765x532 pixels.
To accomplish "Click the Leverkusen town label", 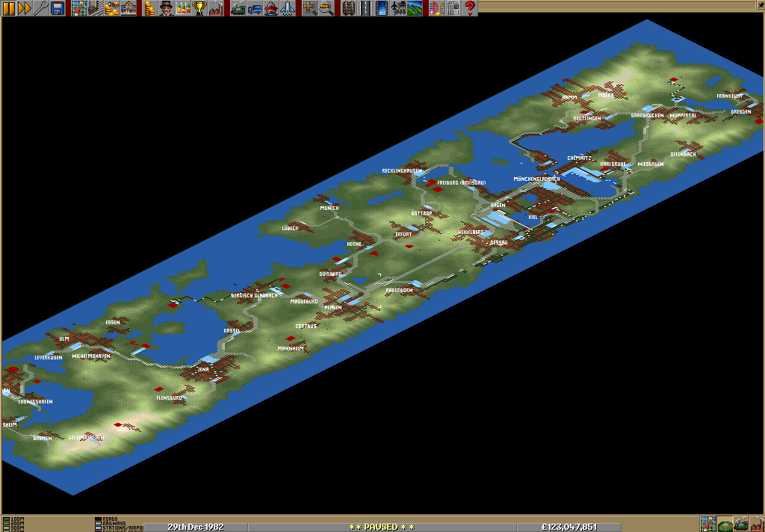I will pos(49,358).
